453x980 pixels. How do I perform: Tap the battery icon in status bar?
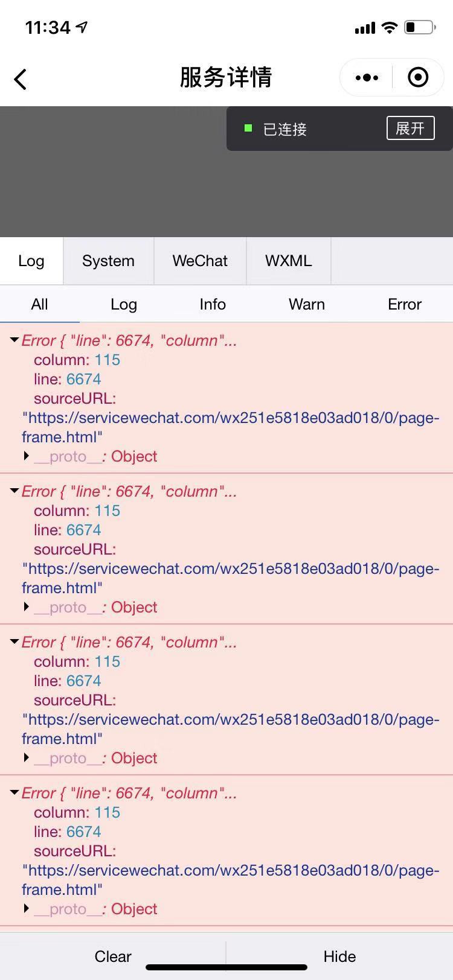coord(420,27)
